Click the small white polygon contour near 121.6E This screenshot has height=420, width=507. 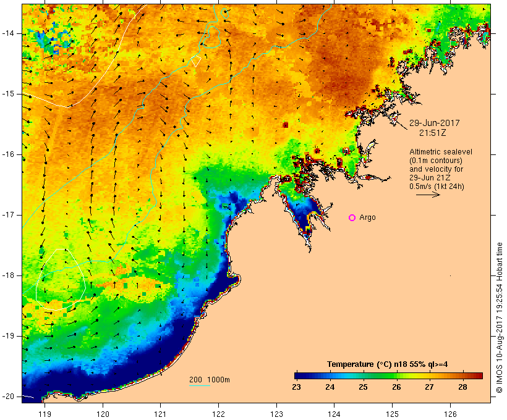click(196, 61)
